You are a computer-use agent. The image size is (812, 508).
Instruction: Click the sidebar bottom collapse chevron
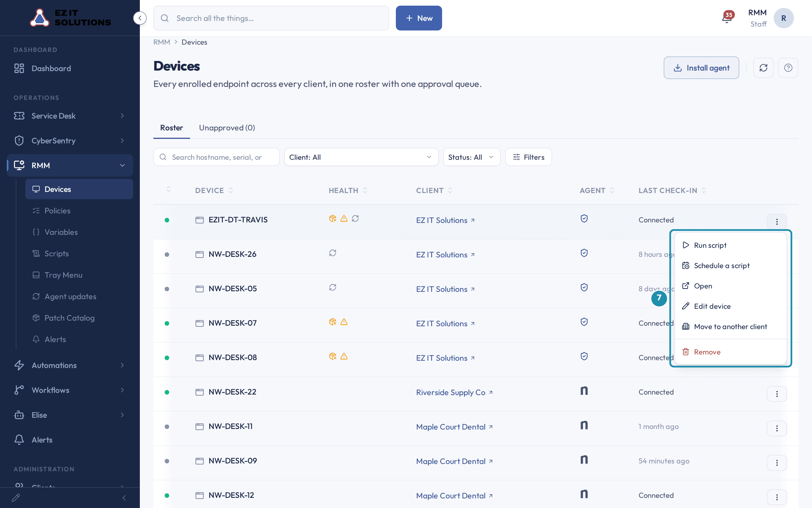click(x=124, y=498)
